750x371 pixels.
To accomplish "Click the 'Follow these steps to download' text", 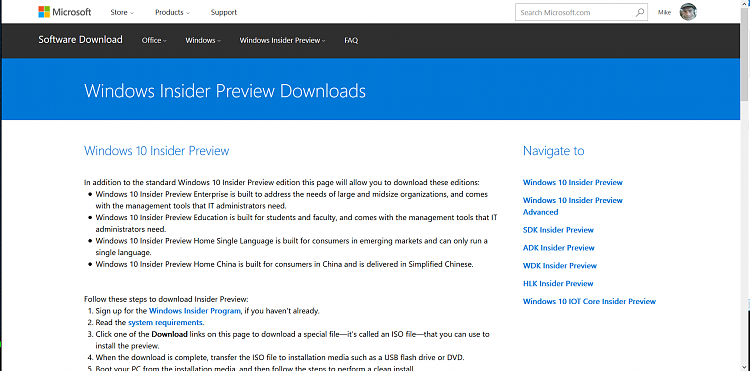I will coord(166,299).
